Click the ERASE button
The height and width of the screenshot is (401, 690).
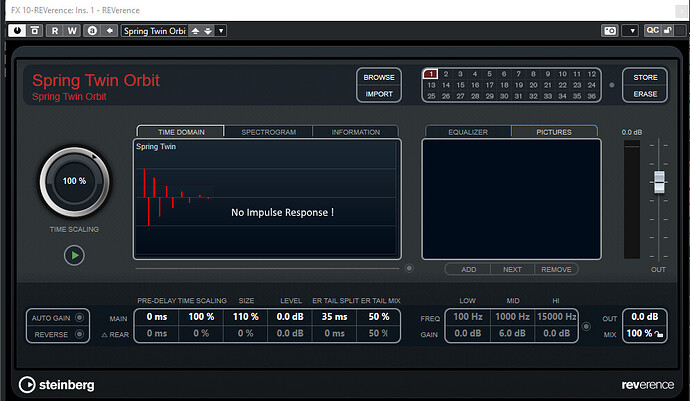click(645, 94)
